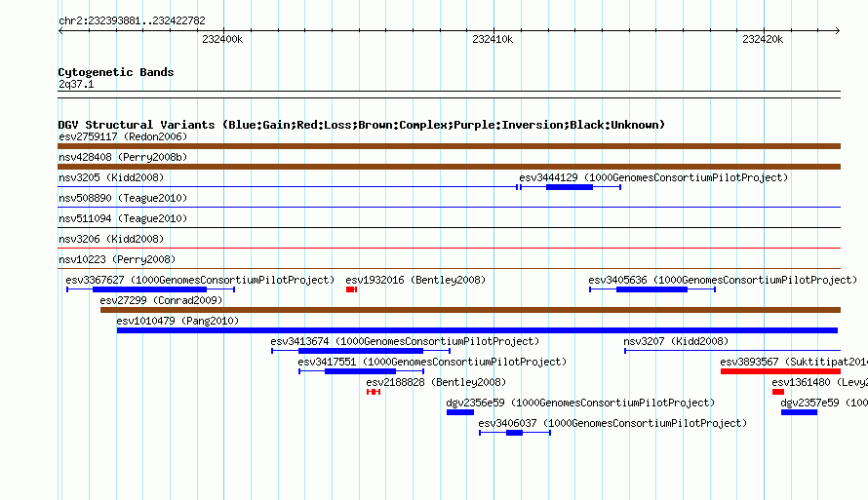
Task: Click nsv3207 (Kidd2008) label
Action: [676, 341]
